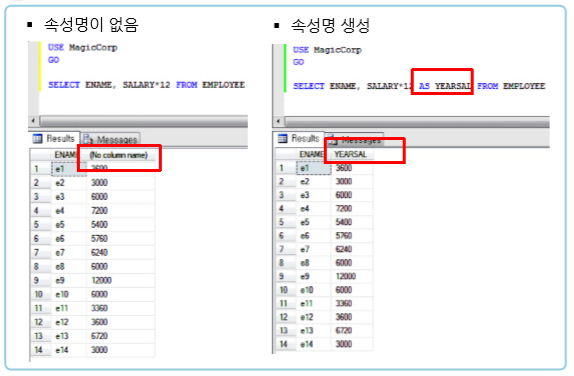Select the ENAME column header in the YEARSAL results
Screen dimensions: 574x376
coord(313,154)
